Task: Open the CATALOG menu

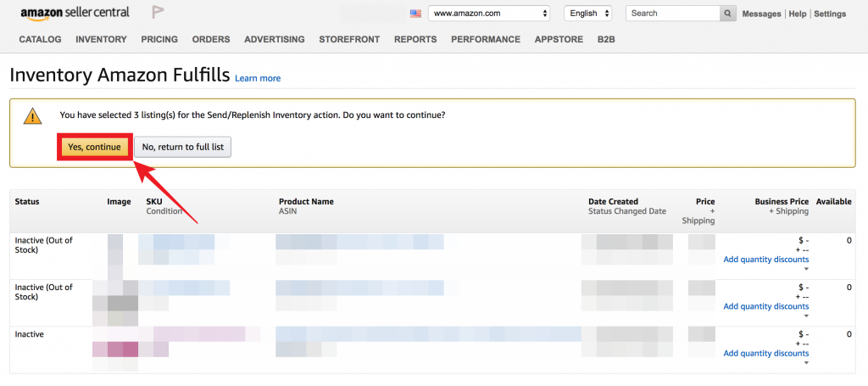Action: coord(41,39)
